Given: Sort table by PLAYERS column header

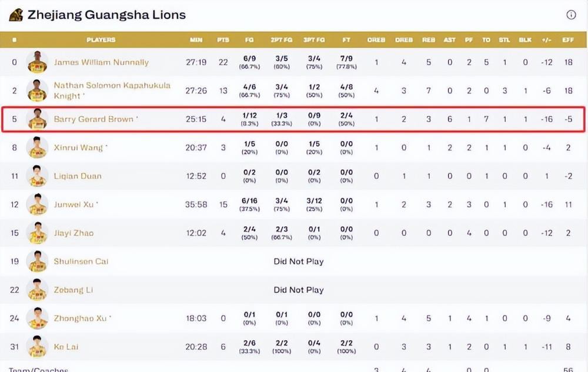Looking at the screenshot, I should [101, 40].
